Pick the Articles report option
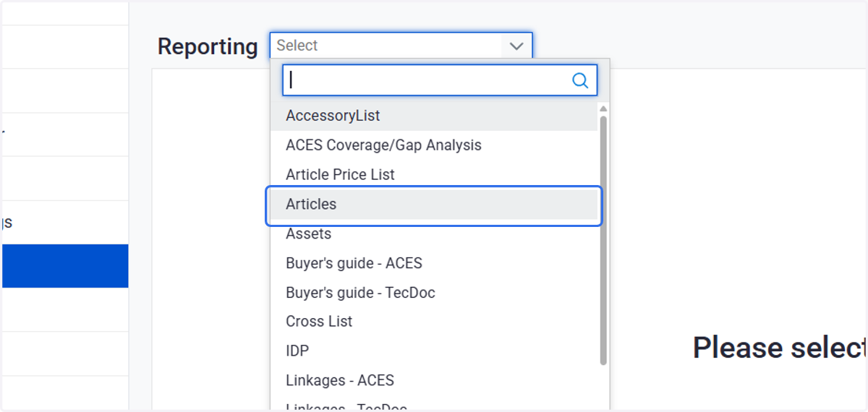 click(x=435, y=205)
